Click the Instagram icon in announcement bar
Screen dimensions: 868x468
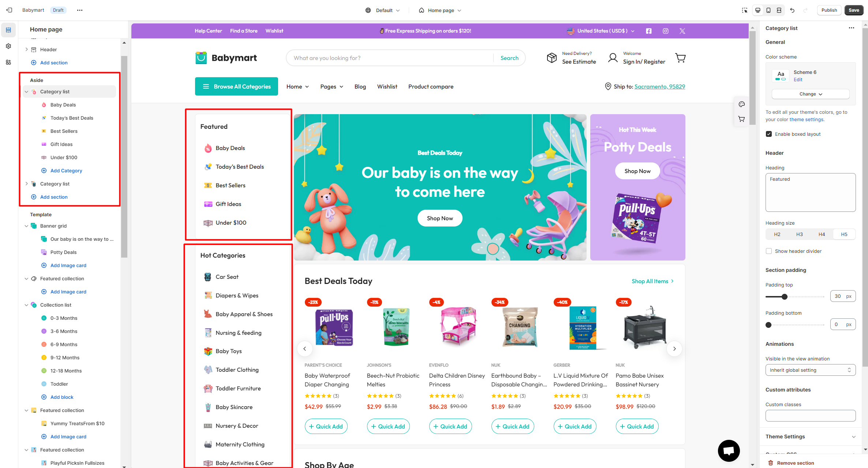click(x=666, y=31)
